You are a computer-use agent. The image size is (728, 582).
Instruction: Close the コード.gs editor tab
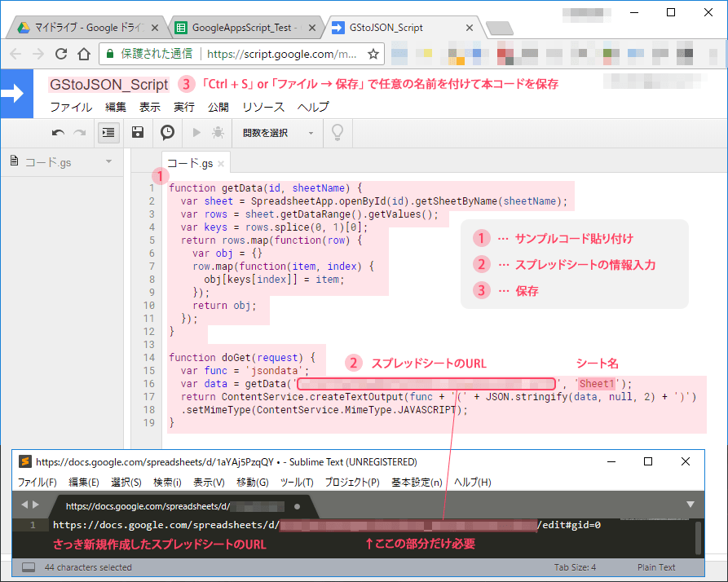tap(221, 163)
